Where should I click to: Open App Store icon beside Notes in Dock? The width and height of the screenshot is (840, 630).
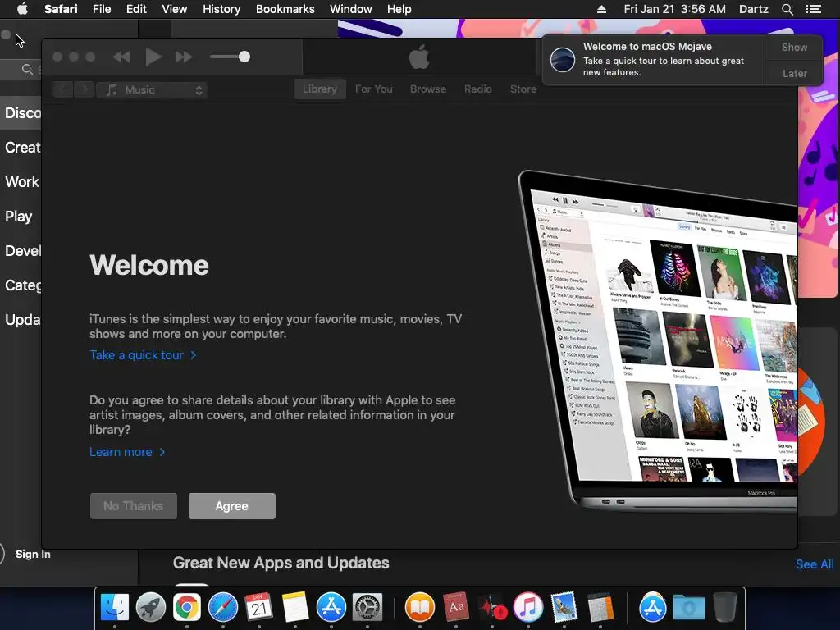(x=331, y=607)
